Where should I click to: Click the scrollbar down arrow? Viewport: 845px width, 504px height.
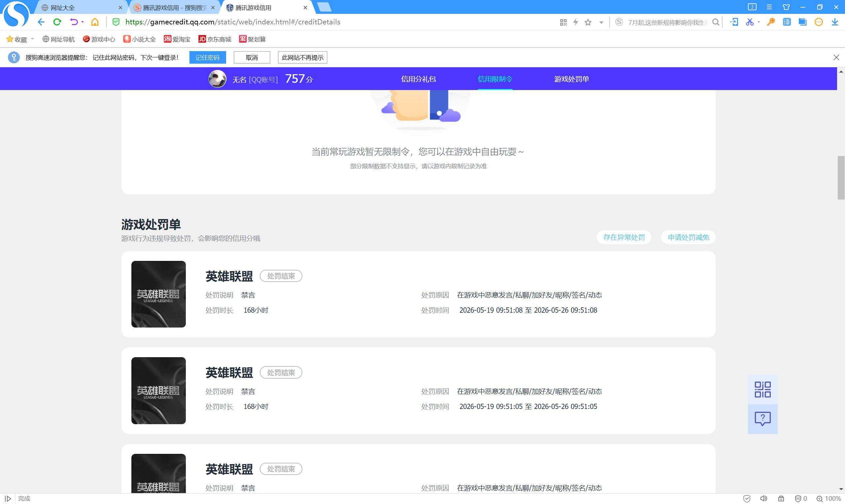[x=841, y=489]
